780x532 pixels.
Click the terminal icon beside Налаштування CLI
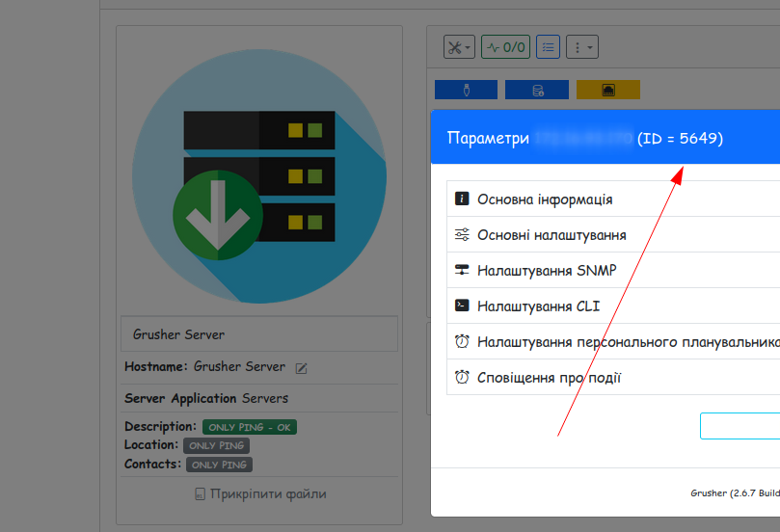[x=462, y=306]
